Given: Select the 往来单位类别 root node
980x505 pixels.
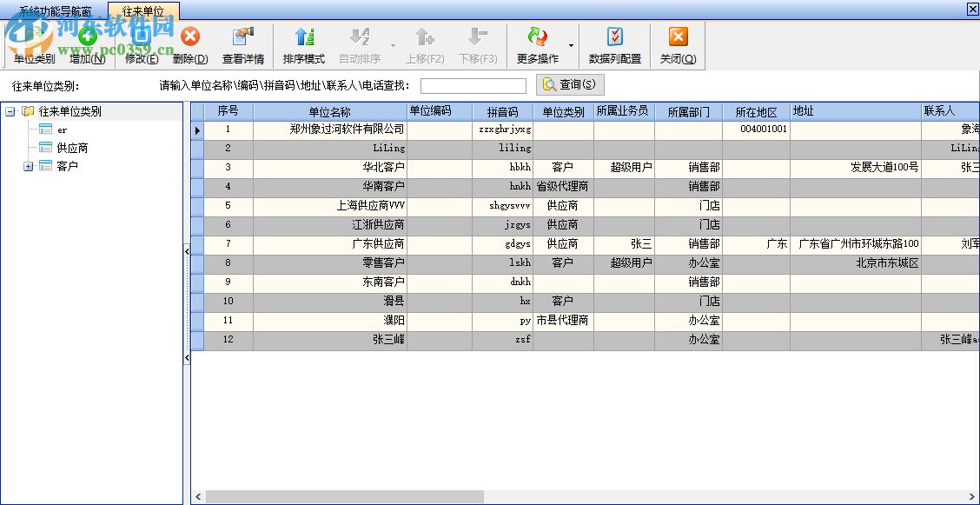Looking at the screenshot, I should click(68, 111).
